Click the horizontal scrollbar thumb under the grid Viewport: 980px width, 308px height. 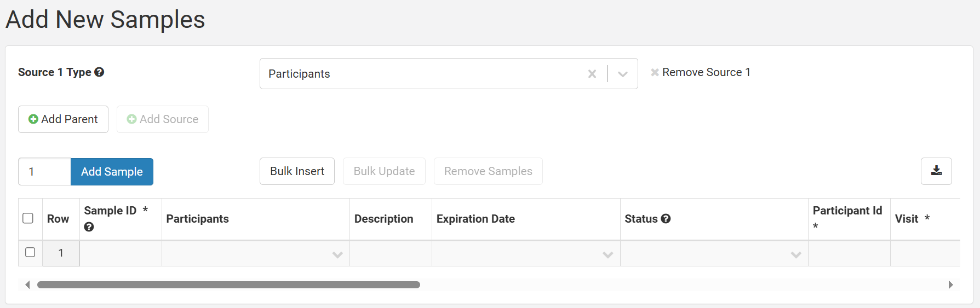coord(228,284)
